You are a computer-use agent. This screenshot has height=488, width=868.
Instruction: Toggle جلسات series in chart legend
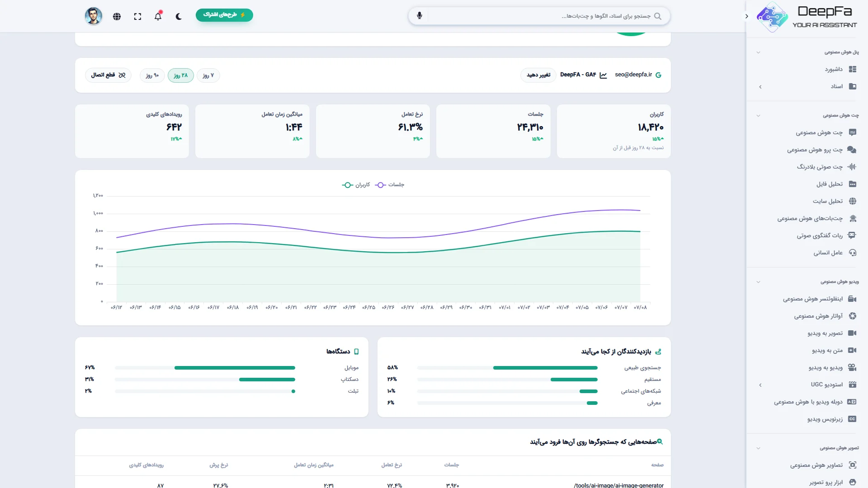390,185
